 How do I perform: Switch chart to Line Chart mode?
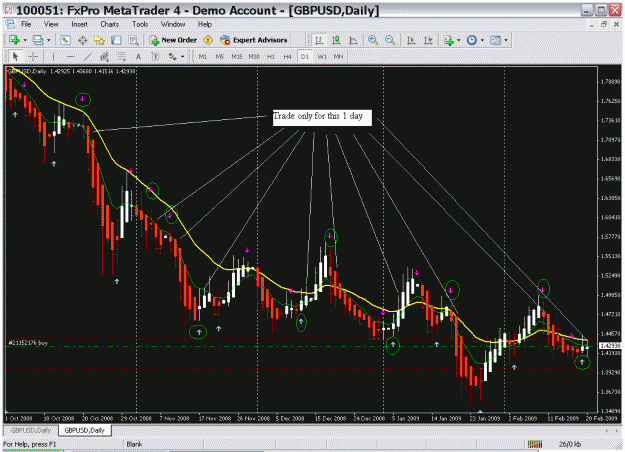coord(353,40)
